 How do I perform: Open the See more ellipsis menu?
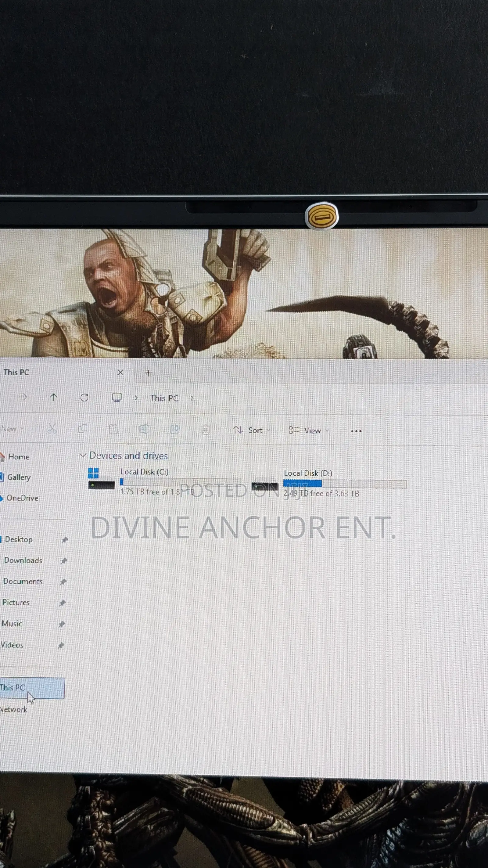tap(356, 431)
